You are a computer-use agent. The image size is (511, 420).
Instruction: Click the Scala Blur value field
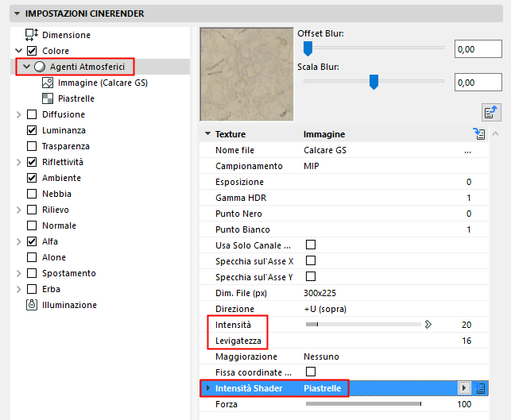[x=478, y=83]
